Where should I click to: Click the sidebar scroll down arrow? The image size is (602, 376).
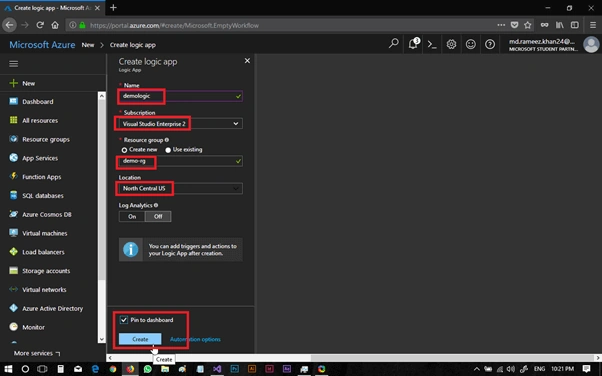pos(102,339)
